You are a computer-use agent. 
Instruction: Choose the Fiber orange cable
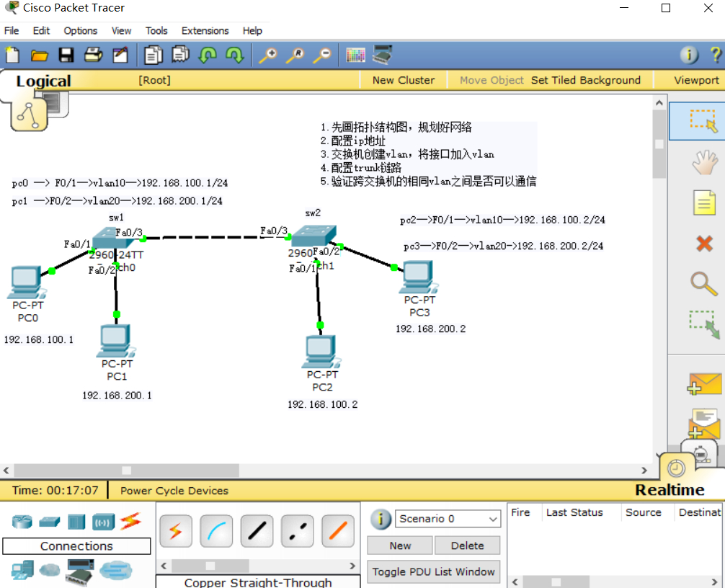338,531
